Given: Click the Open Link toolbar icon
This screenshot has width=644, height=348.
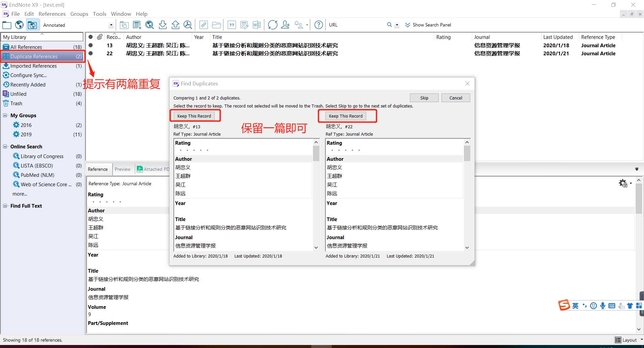Looking at the screenshot, I should (204, 25).
